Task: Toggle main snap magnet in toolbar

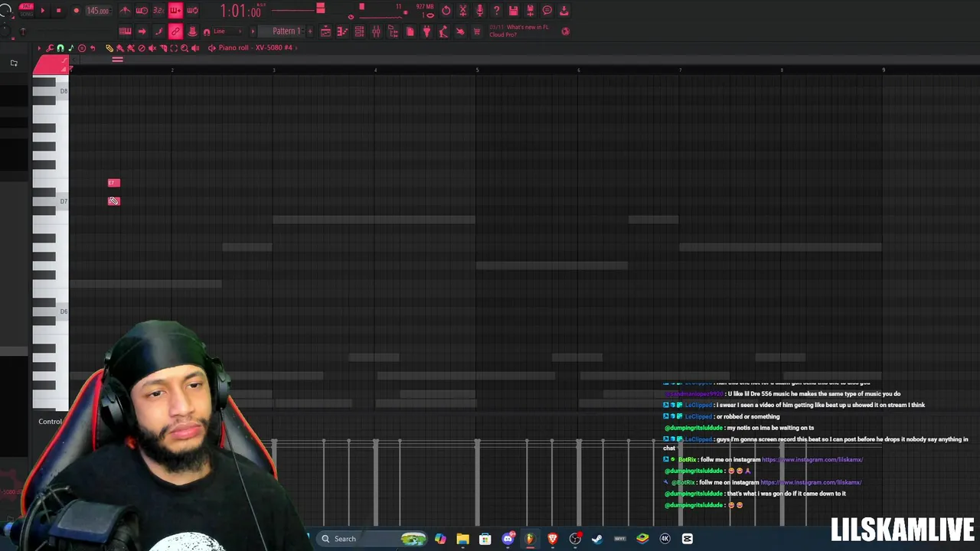Action: pyautogui.click(x=206, y=31)
